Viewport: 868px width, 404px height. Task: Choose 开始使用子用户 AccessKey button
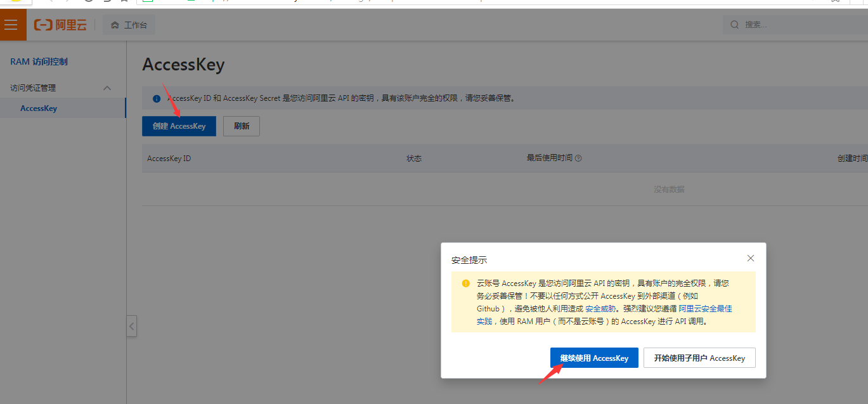(x=699, y=358)
